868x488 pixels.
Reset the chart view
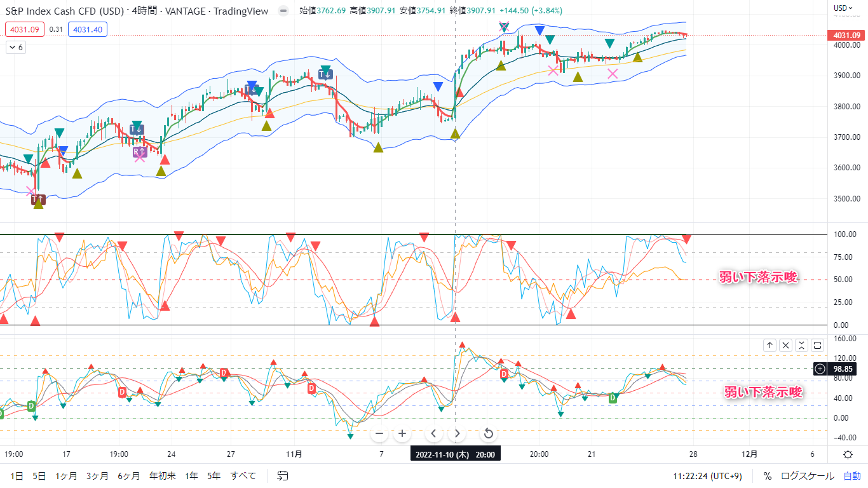tap(488, 434)
